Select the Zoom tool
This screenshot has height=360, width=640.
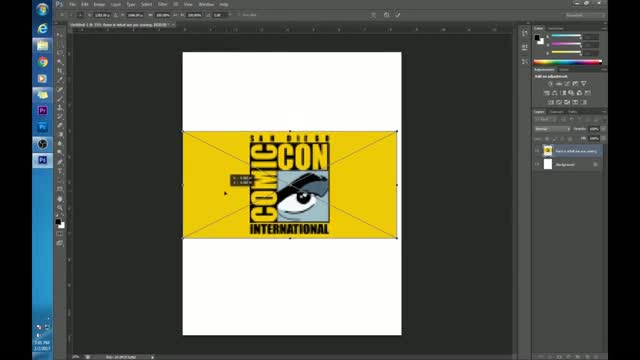tap(60, 208)
